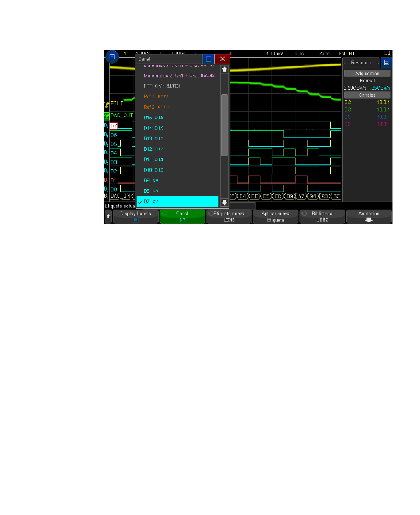
Task: Click the Normal acquisition mode text
Action: (x=367, y=81)
